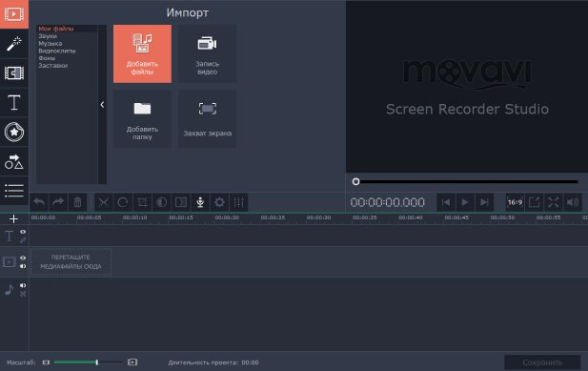
Task: Click 'Перетащите медиафайлы сюда' drop area
Action: tap(71, 262)
